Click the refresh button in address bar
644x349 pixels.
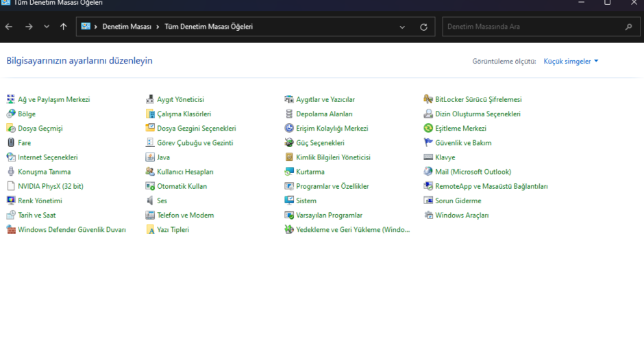point(423,27)
